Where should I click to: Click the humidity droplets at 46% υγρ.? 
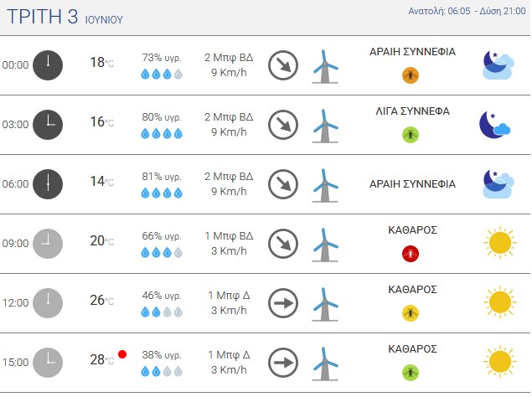(162, 312)
